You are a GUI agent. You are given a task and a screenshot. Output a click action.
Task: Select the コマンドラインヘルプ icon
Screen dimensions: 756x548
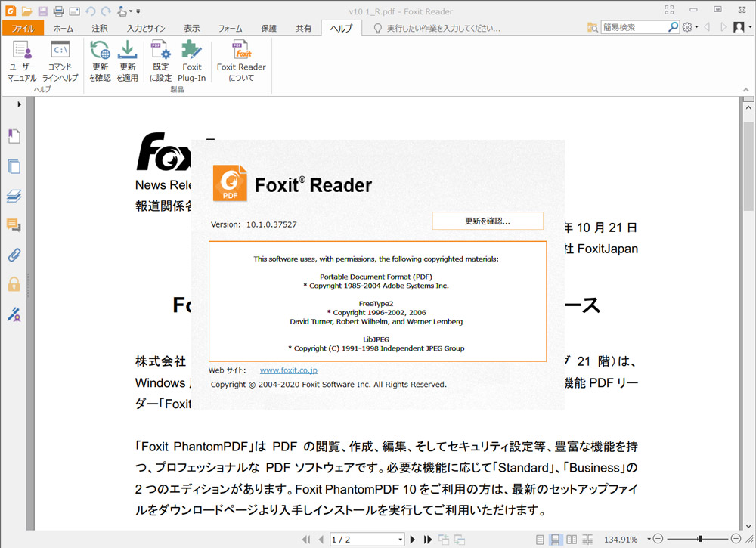60,58
